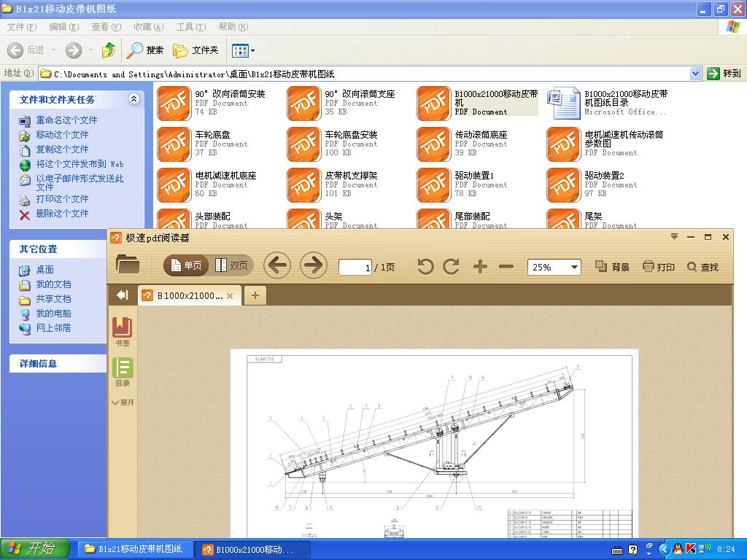
Task: Open the 工具(T) menu in Explorer
Action: coord(191,27)
